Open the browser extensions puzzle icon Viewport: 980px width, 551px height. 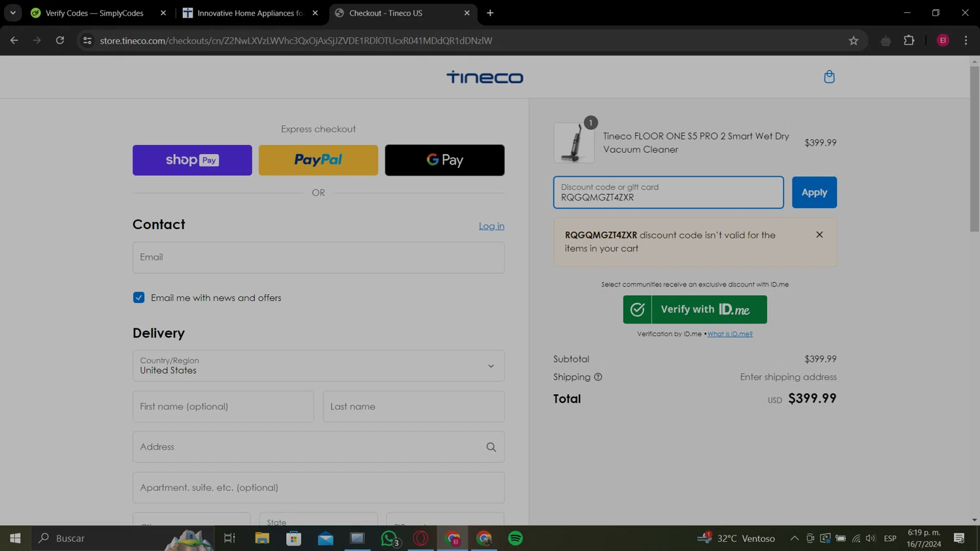(x=909, y=40)
